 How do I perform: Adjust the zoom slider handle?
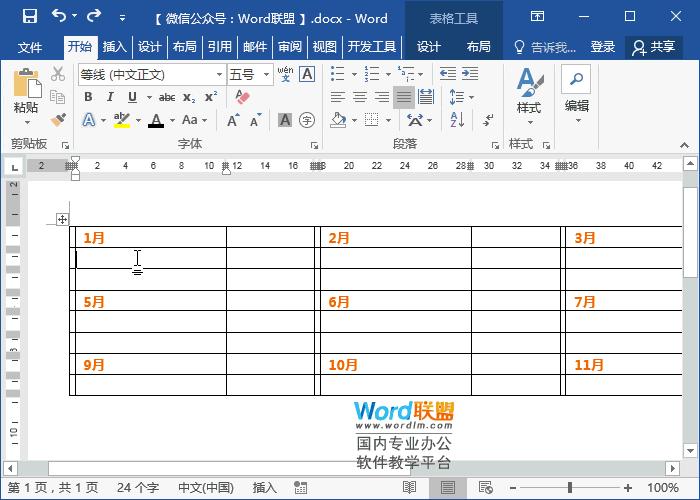[570, 488]
